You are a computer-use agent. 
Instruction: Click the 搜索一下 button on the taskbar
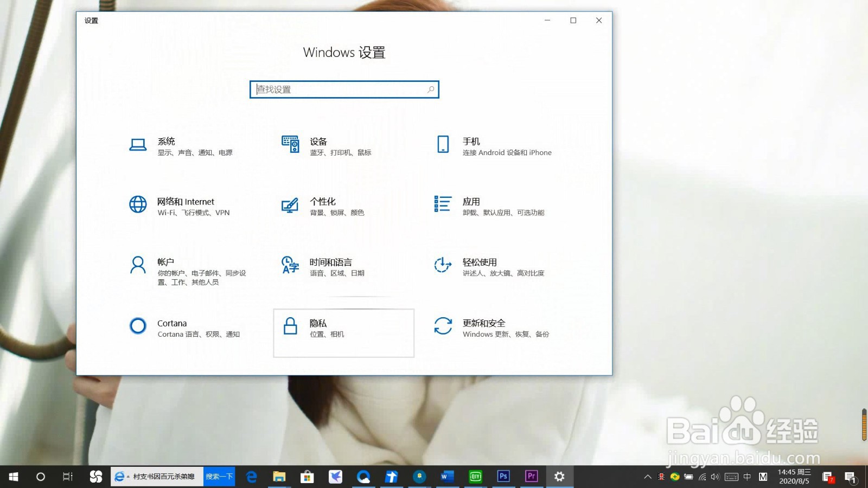(x=219, y=477)
